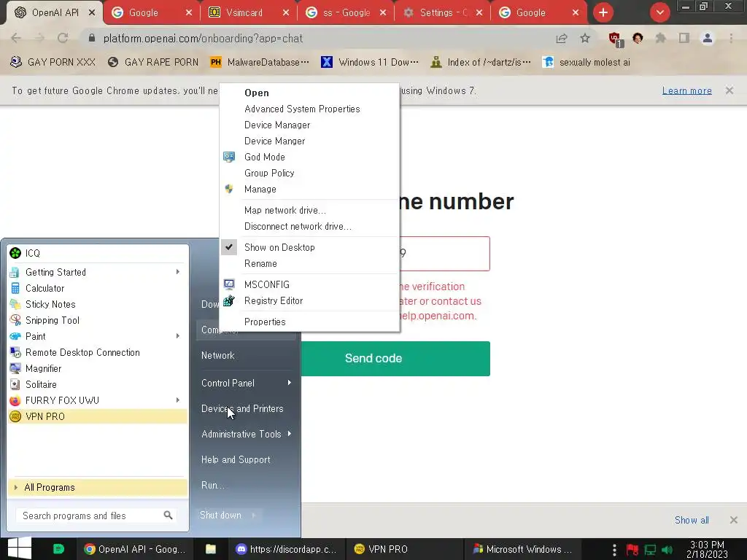Go back in Chrome
This screenshot has width=747, height=560.
[x=16, y=38]
